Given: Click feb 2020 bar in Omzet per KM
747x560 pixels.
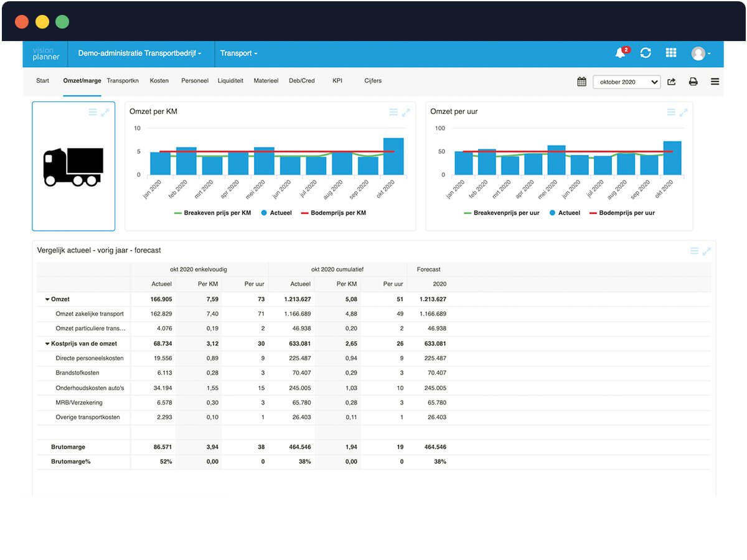Looking at the screenshot, I should (186, 161).
